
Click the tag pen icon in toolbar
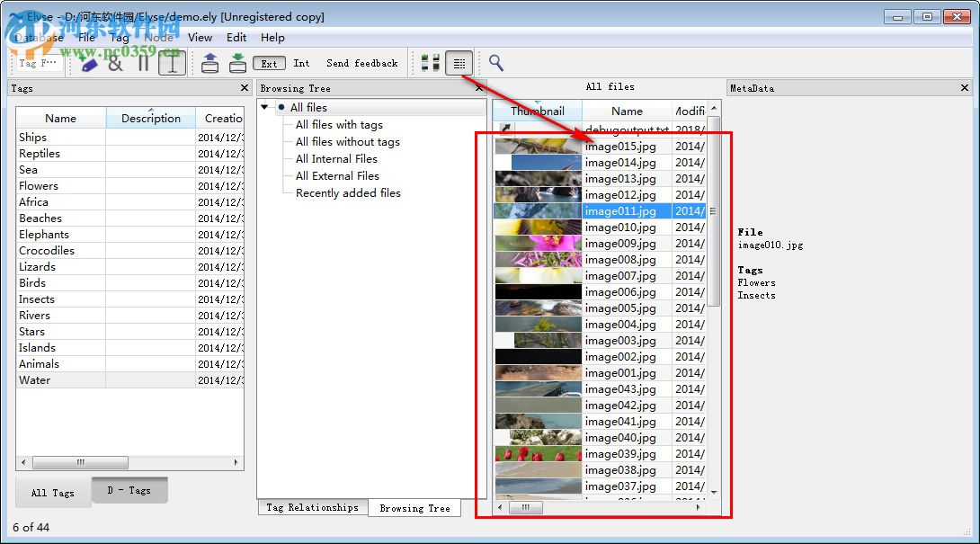[88, 63]
